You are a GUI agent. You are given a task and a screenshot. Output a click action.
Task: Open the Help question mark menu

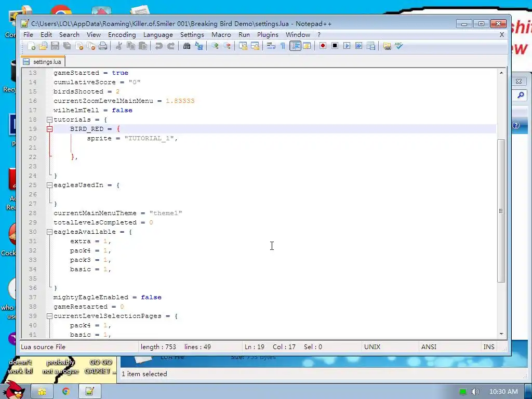click(319, 35)
